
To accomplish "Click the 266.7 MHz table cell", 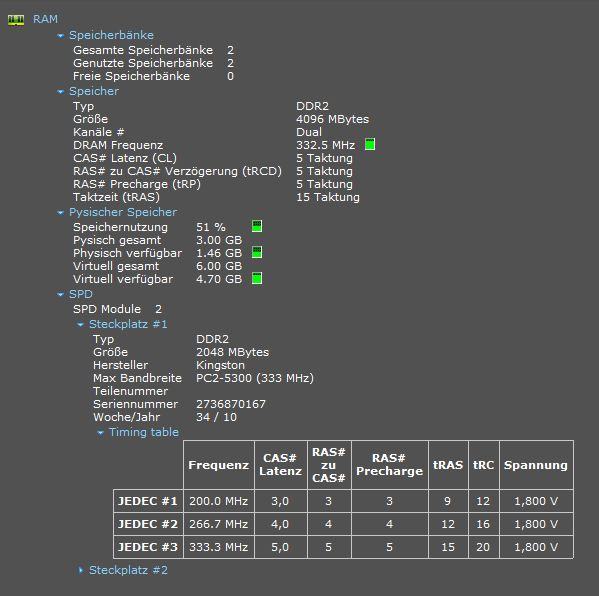I will (x=219, y=524).
